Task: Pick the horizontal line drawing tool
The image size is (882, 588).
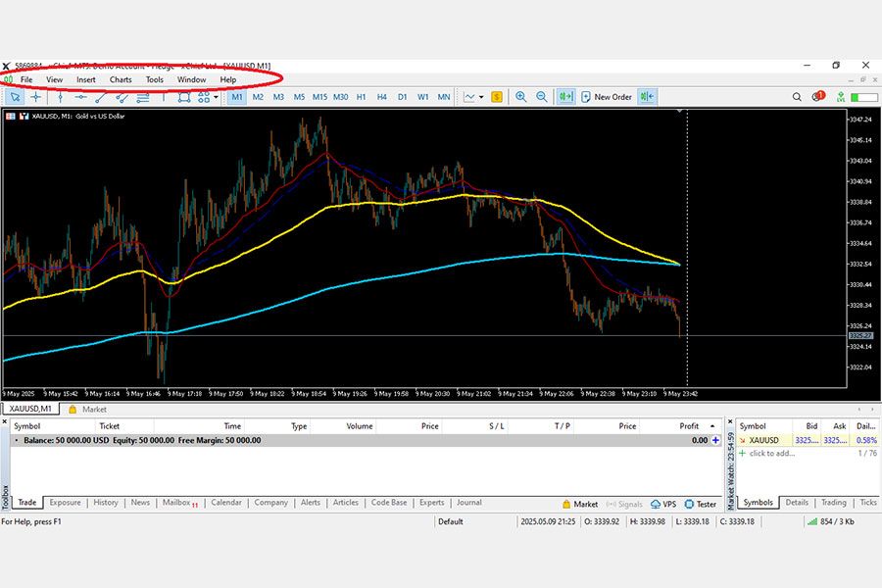Action: pos(80,97)
